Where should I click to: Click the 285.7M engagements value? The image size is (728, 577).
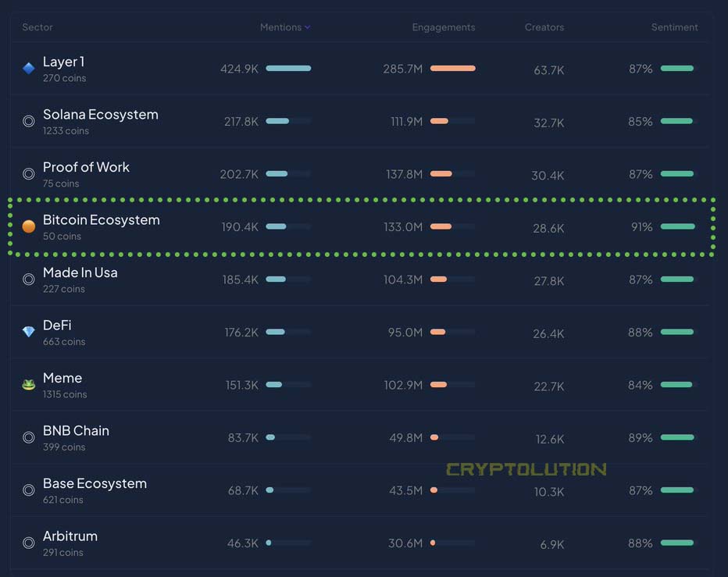point(402,69)
